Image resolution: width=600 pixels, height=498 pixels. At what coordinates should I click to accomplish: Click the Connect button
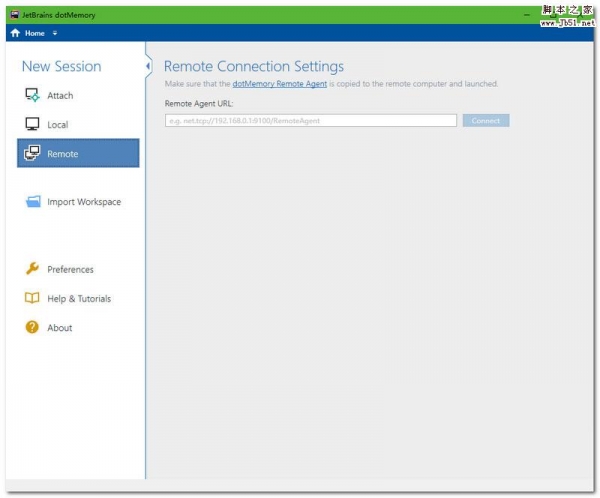pos(486,121)
